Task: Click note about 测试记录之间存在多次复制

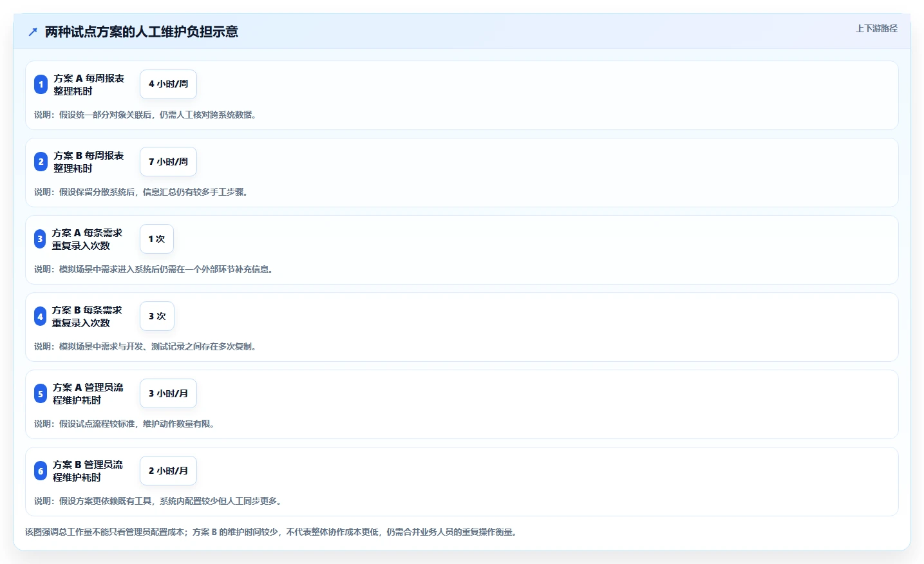Action: point(147,346)
